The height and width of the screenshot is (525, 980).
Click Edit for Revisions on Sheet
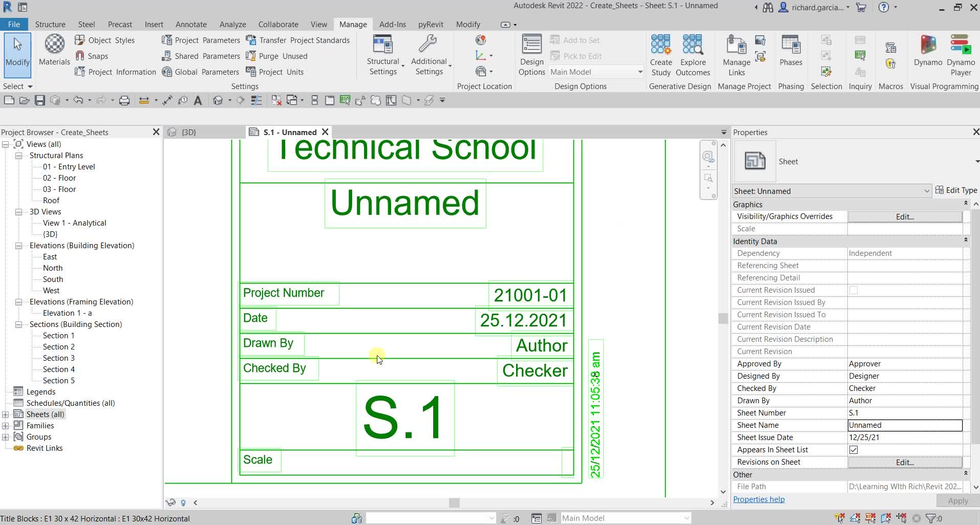[x=905, y=462]
